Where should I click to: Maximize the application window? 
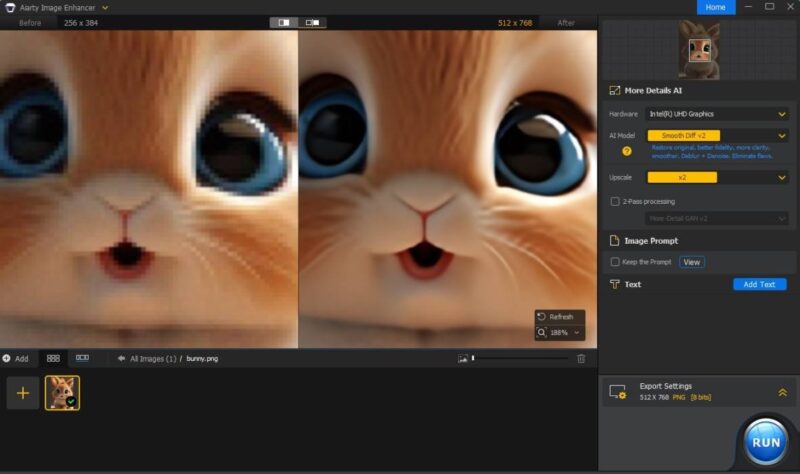(x=769, y=7)
